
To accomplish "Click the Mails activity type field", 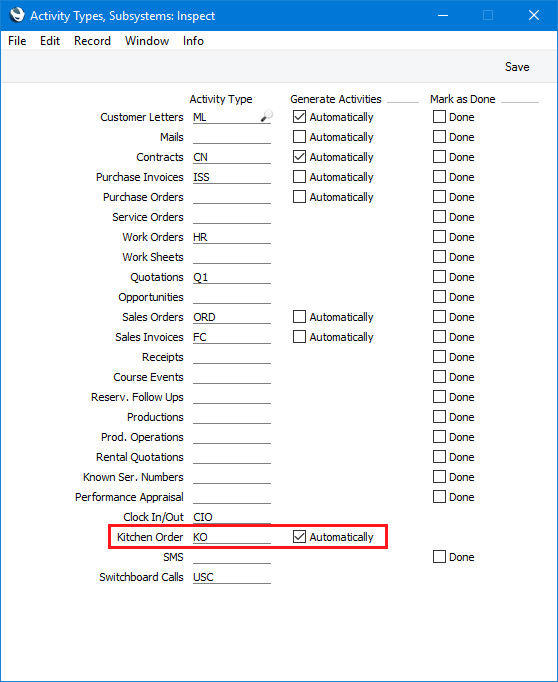I will (232, 137).
